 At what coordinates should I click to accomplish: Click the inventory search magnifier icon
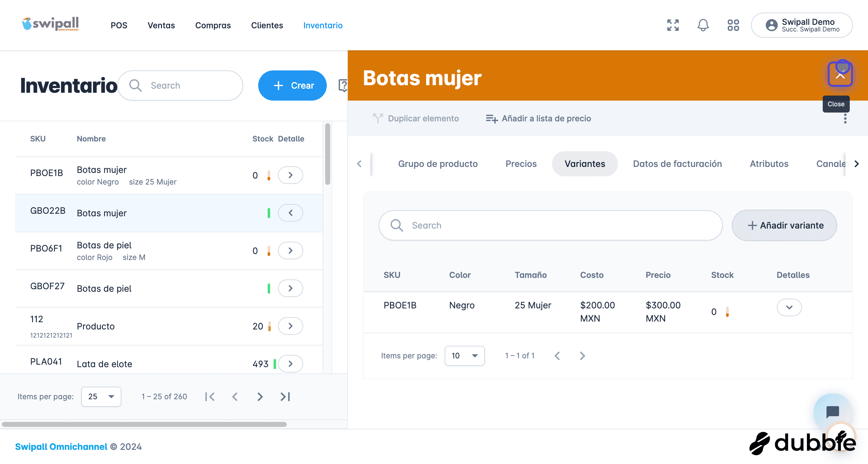tap(135, 86)
